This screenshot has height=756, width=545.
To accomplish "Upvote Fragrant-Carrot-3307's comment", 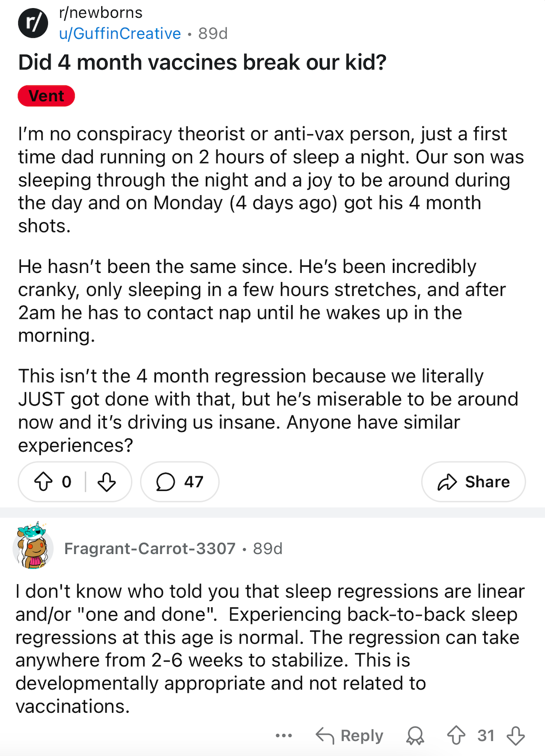I will 456,735.
